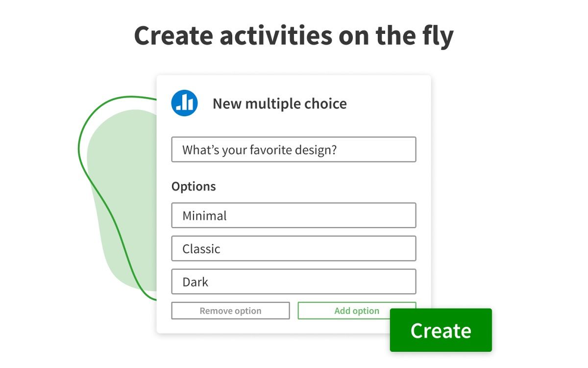588x368 pixels.
Task: Click the "Options" section label
Action: (194, 186)
